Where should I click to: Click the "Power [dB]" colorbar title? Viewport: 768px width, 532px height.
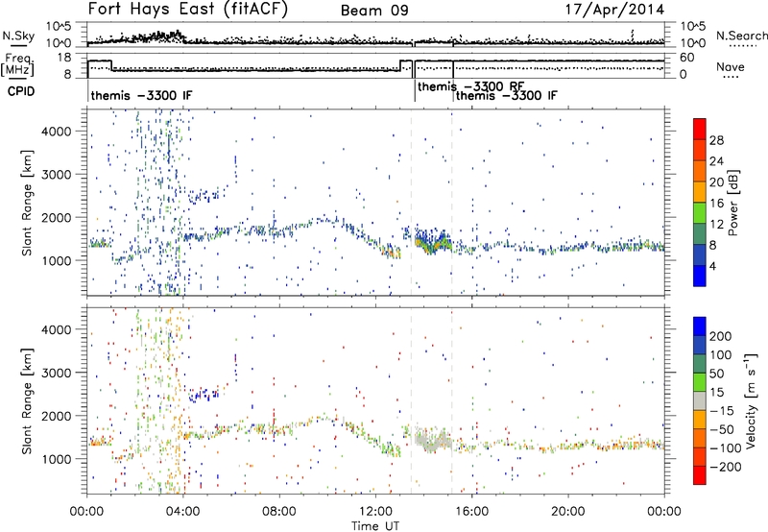[x=733, y=203]
